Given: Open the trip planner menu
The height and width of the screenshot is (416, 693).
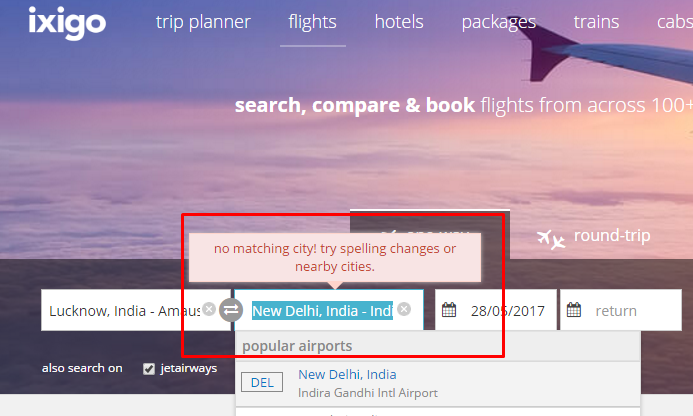Looking at the screenshot, I should click(203, 22).
